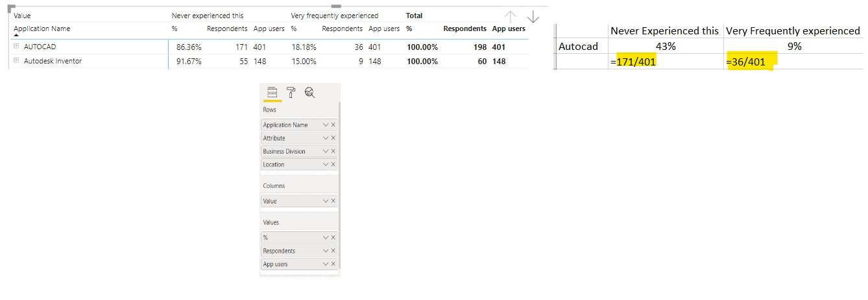Remove Attribute field from Rows
Viewport: 868px width, 300px height.
333,138
